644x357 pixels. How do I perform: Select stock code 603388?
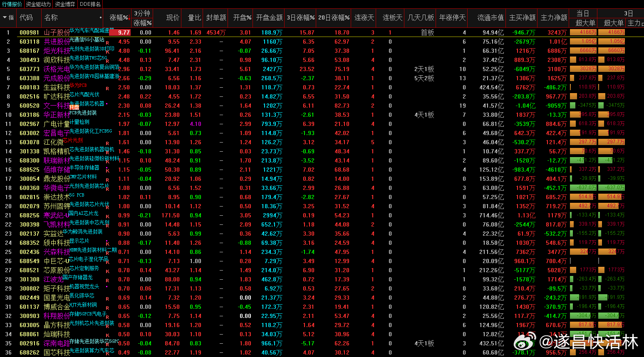(30, 78)
